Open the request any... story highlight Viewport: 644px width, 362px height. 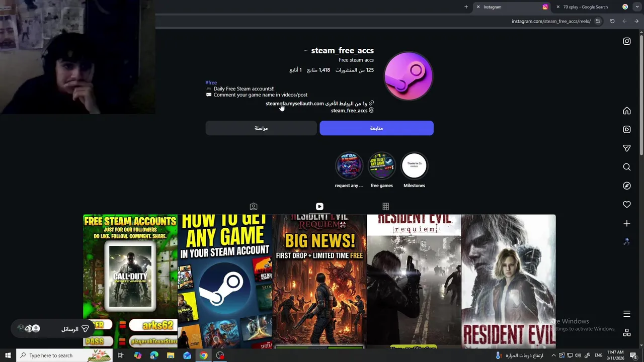(x=349, y=170)
